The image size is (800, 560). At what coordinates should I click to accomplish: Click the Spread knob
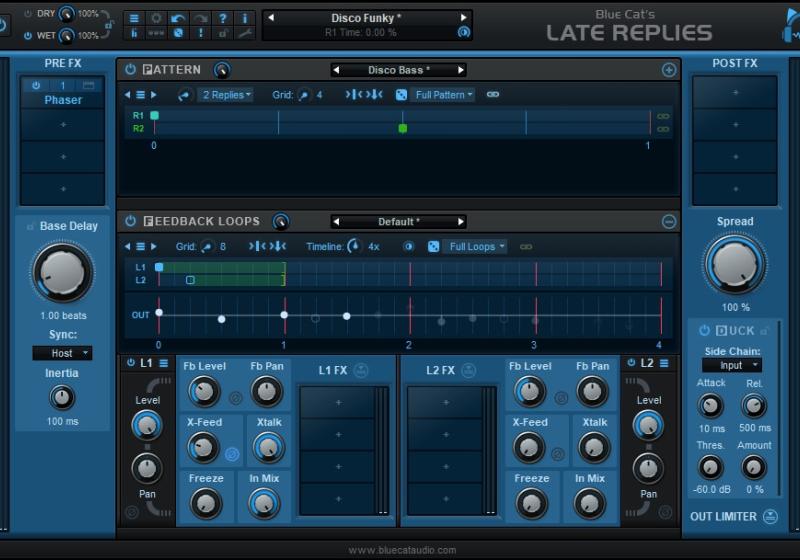point(735,265)
